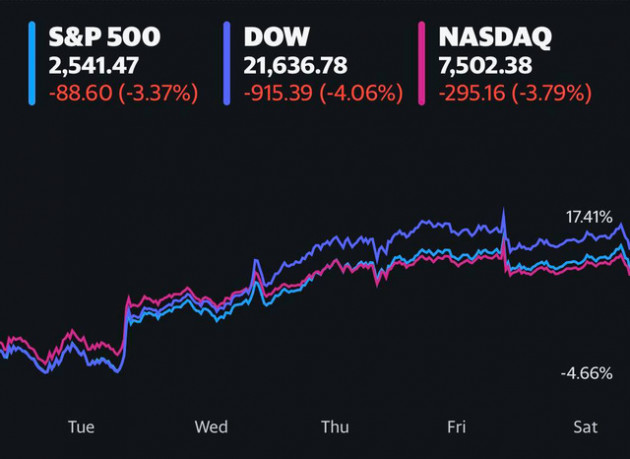Select the DOW value 21,636.78
The width and height of the screenshot is (630, 459).
[295, 66]
